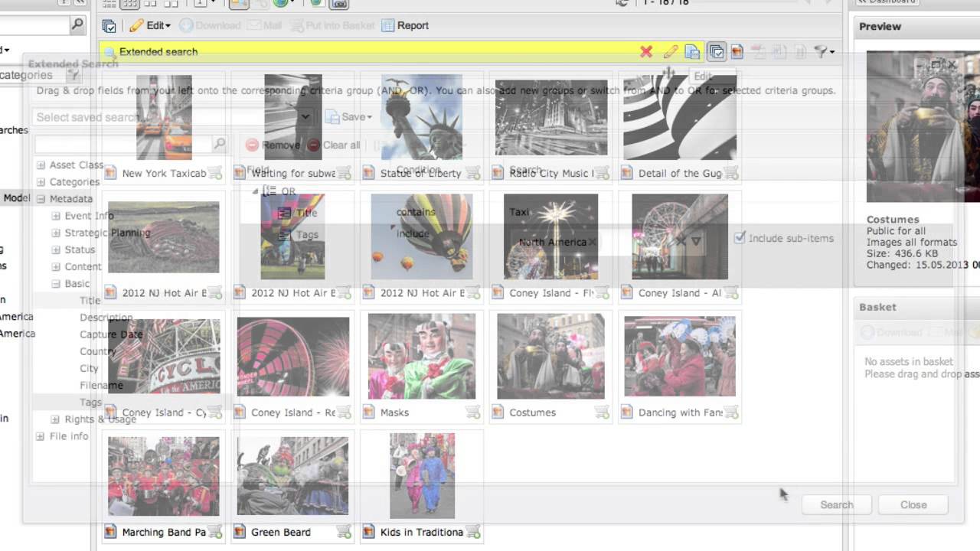The image size is (980, 551).
Task: Click the save search icon in the yellow bar
Action: pos(692,51)
